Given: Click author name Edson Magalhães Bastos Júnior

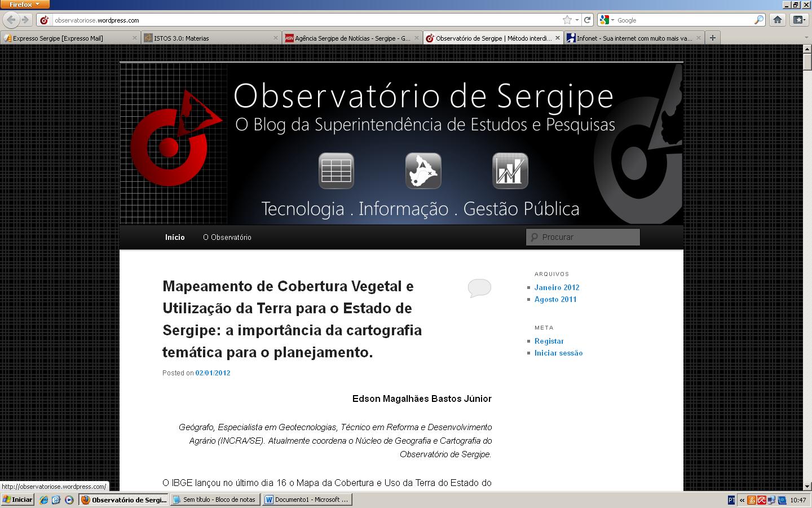Looking at the screenshot, I should pos(422,398).
